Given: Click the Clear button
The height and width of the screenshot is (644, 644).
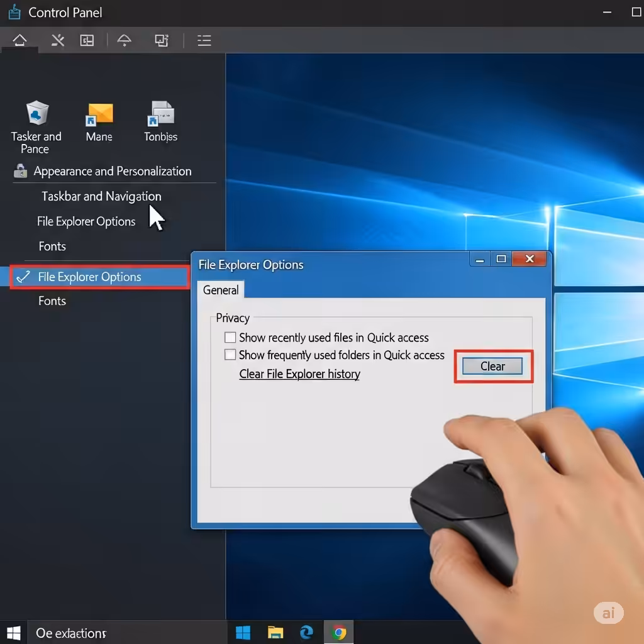Looking at the screenshot, I should click(492, 366).
